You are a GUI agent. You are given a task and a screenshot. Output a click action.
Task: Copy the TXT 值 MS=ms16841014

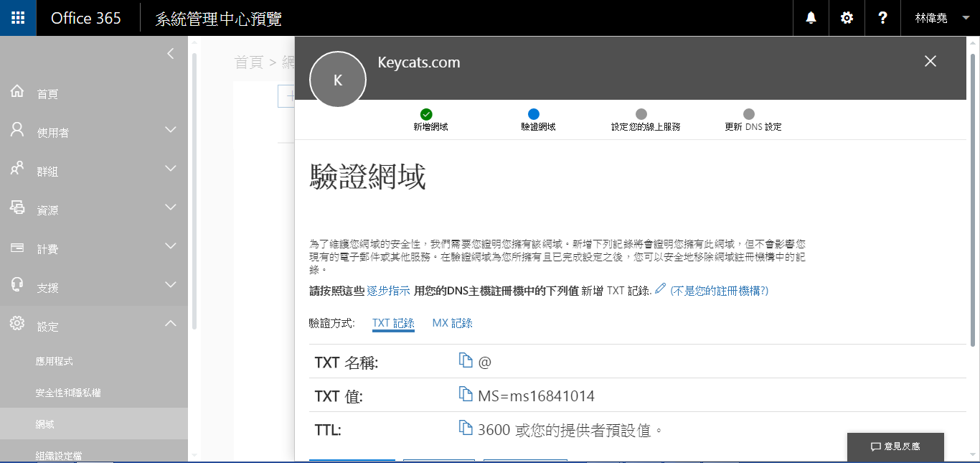pos(466,394)
